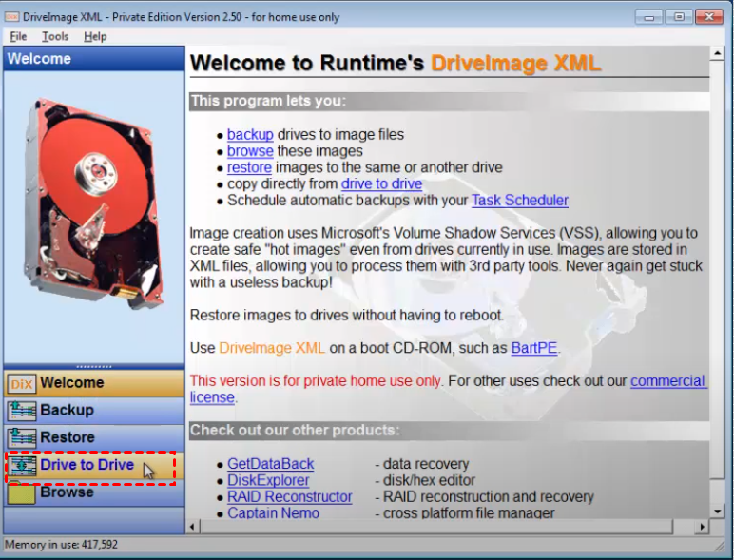This screenshot has height=560, width=734.
Task: Open the GetDataBack product link
Action: click(269, 465)
